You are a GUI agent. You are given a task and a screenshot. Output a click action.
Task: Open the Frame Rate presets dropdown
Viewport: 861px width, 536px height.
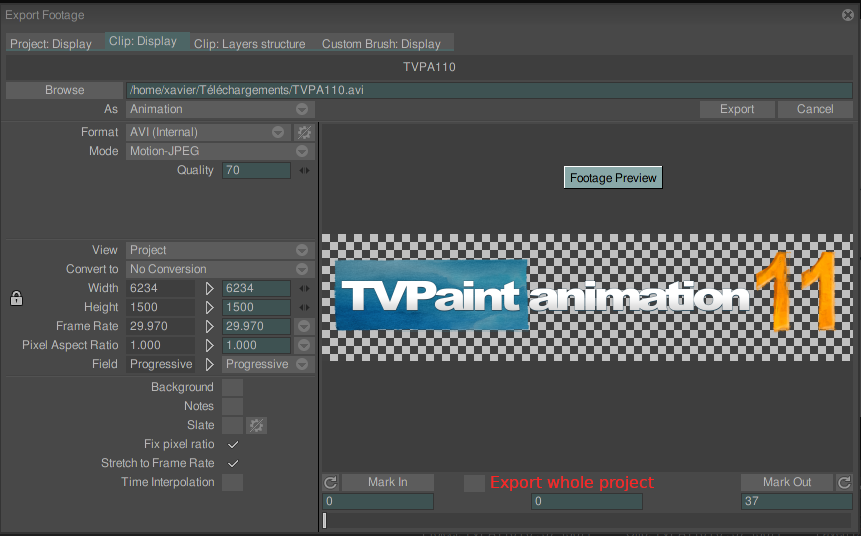(304, 326)
